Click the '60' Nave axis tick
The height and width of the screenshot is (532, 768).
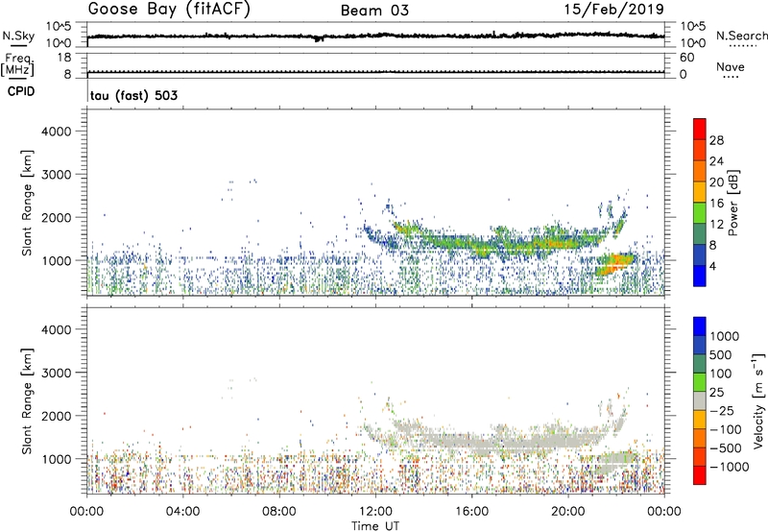(x=686, y=58)
